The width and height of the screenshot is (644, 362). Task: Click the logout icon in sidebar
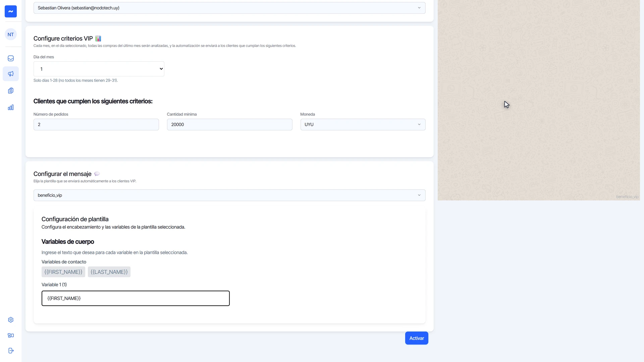pyautogui.click(x=11, y=351)
